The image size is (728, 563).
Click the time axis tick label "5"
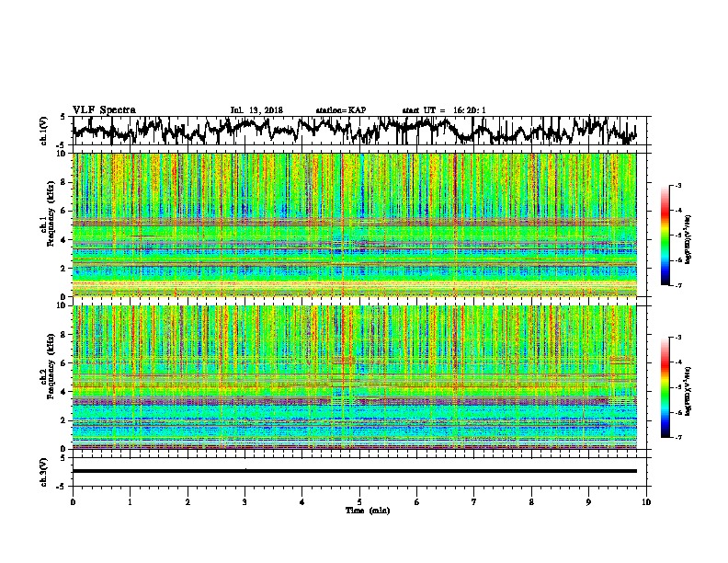tap(359, 502)
